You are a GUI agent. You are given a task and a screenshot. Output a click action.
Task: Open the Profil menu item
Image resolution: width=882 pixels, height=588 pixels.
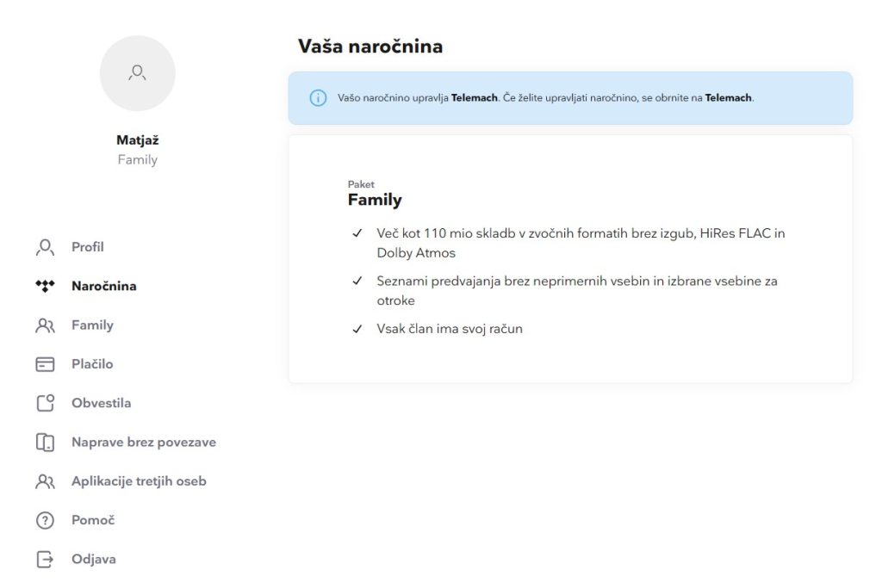point(88,247)
